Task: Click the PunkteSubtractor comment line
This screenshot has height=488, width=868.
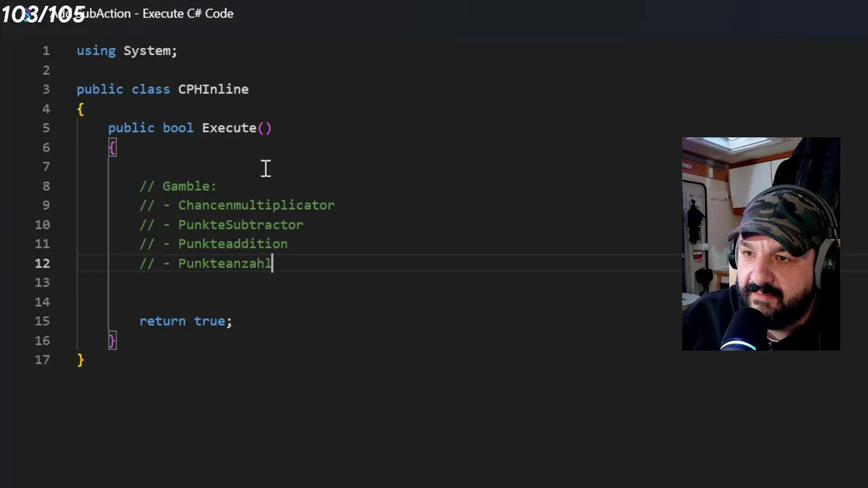Action: pos(221,225)
